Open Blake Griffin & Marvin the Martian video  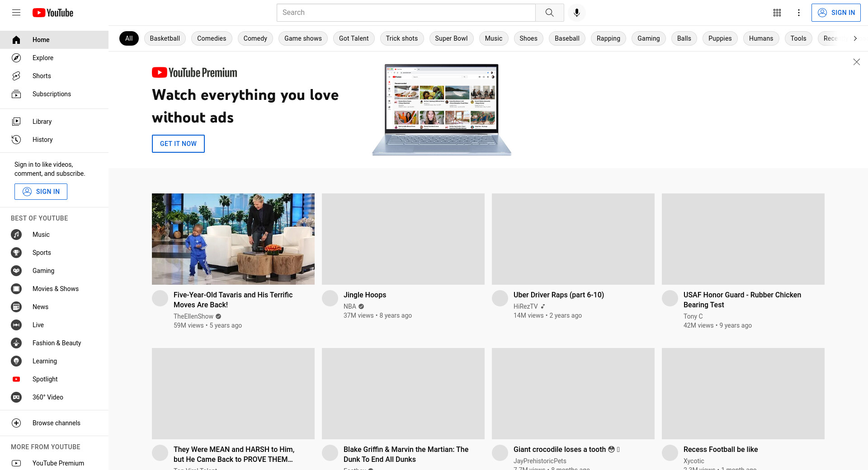[x=406, y=454]
